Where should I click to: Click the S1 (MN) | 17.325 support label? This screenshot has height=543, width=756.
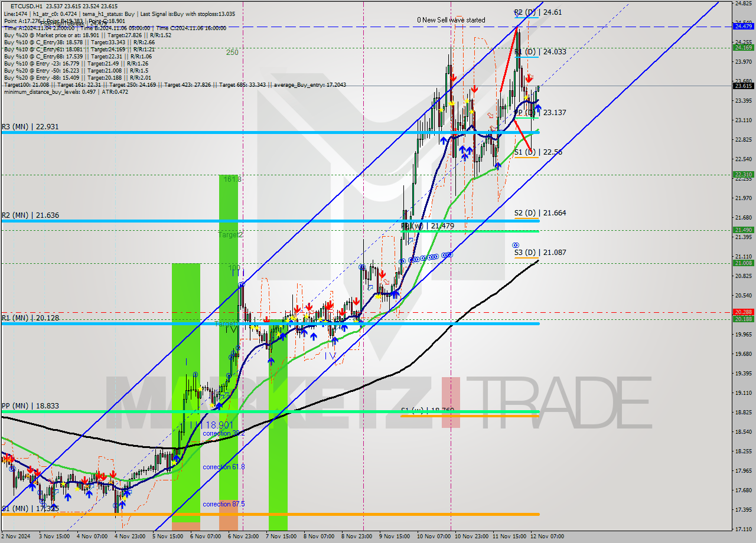pos(29,508)
